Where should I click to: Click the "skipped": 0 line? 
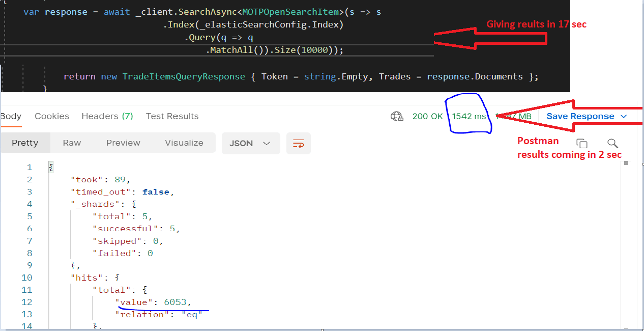[x=128, y=241]
